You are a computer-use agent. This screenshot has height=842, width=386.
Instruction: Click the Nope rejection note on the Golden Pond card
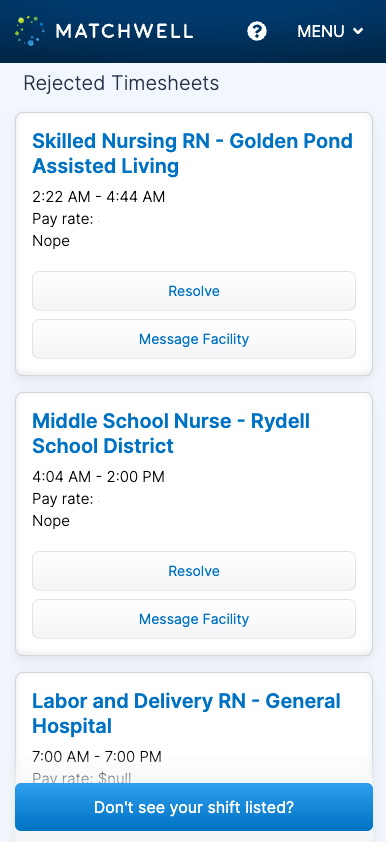[x=51, y=241]
